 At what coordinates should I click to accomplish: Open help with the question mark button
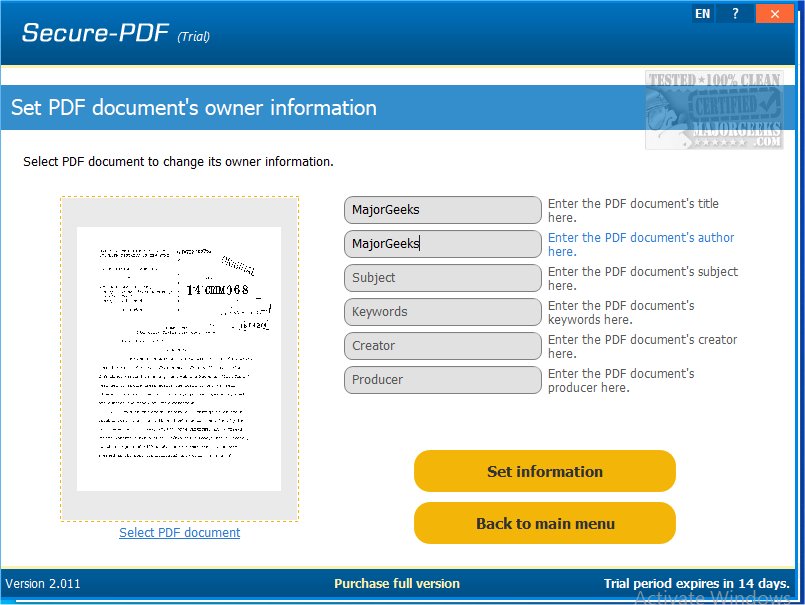point(735,14)
